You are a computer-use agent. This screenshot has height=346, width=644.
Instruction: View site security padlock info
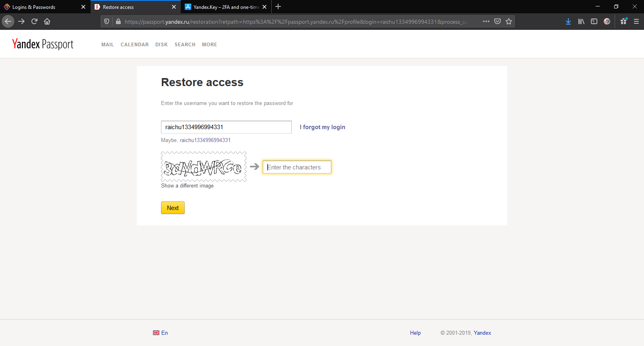[118, 21]
